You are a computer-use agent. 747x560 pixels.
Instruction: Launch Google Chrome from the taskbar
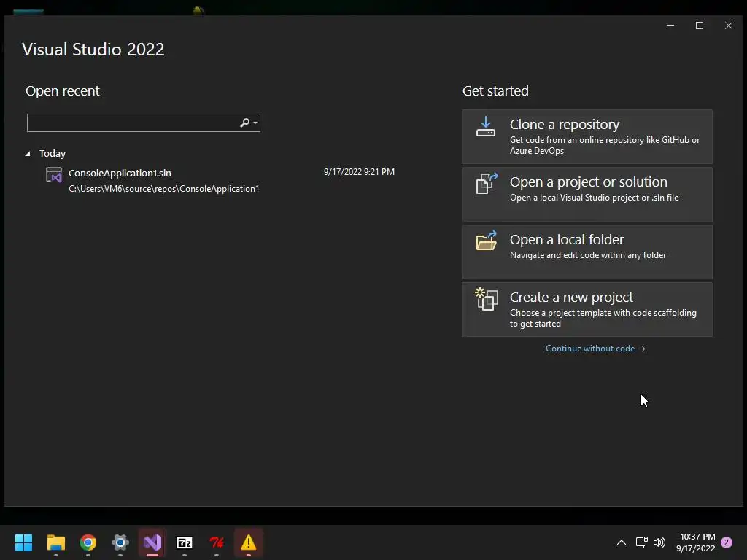pos(88,542)
